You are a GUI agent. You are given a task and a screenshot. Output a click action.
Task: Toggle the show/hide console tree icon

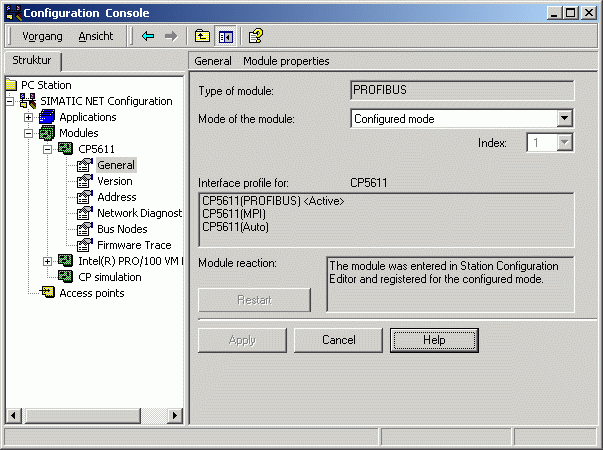(x=226, y=36)
